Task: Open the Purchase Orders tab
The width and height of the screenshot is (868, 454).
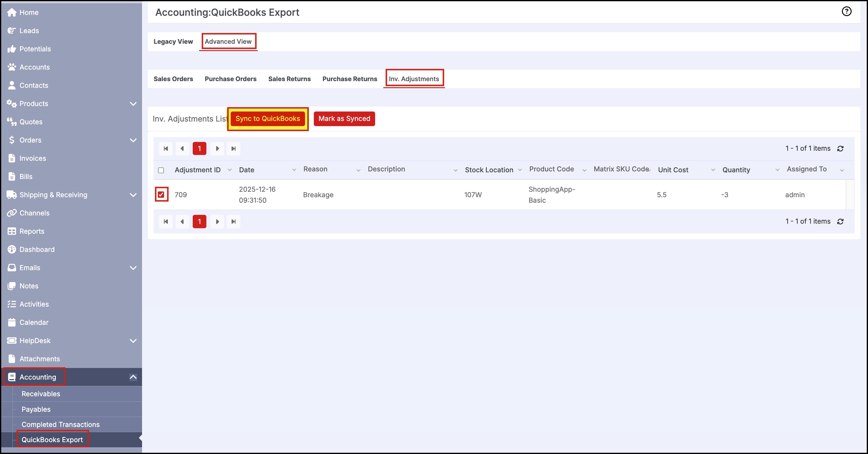Action: 230,79
